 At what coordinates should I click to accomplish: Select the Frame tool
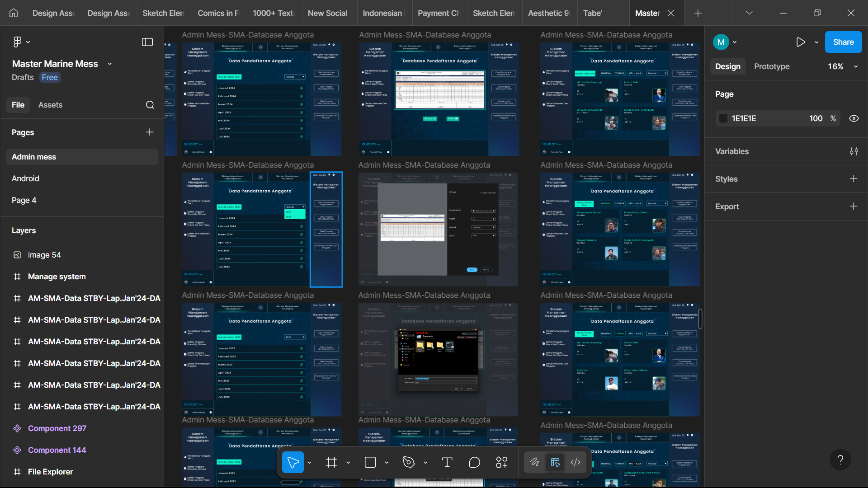tap(331, 462)
